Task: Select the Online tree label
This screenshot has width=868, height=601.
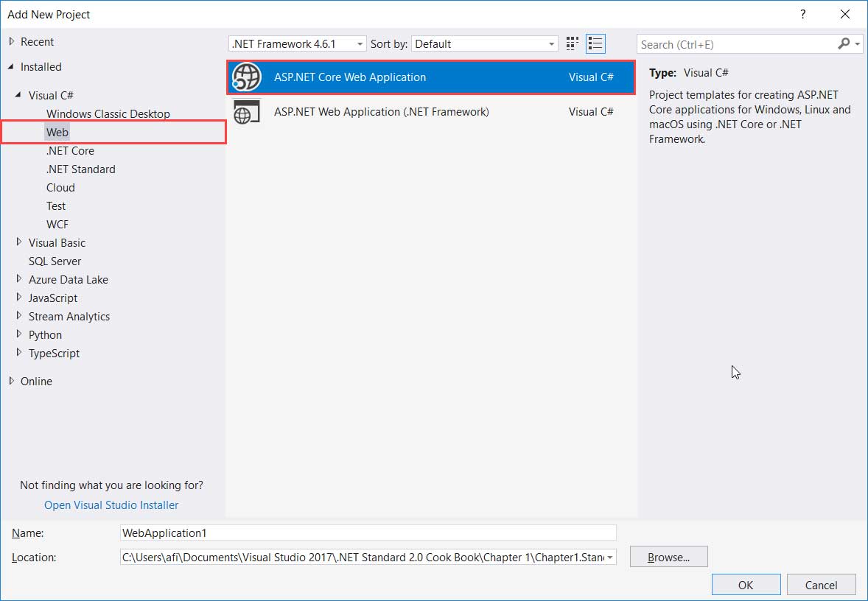Action: pyautogui.click(x=36, y=382)
